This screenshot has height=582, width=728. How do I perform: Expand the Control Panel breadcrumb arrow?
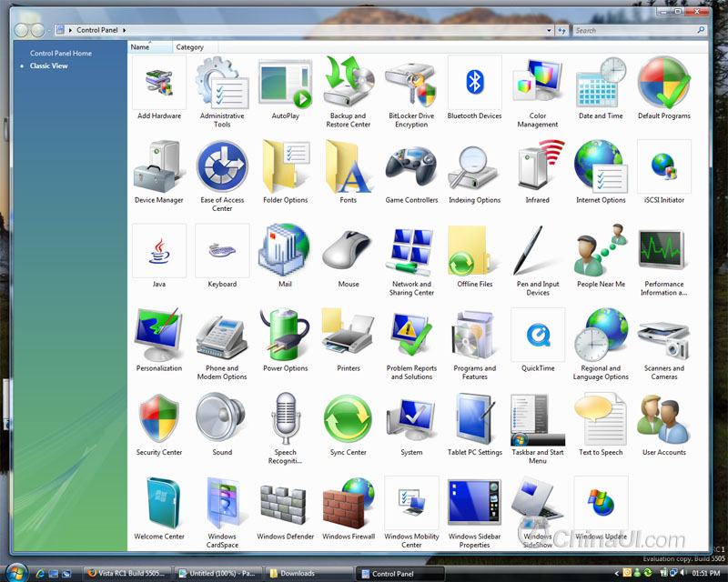124,30
